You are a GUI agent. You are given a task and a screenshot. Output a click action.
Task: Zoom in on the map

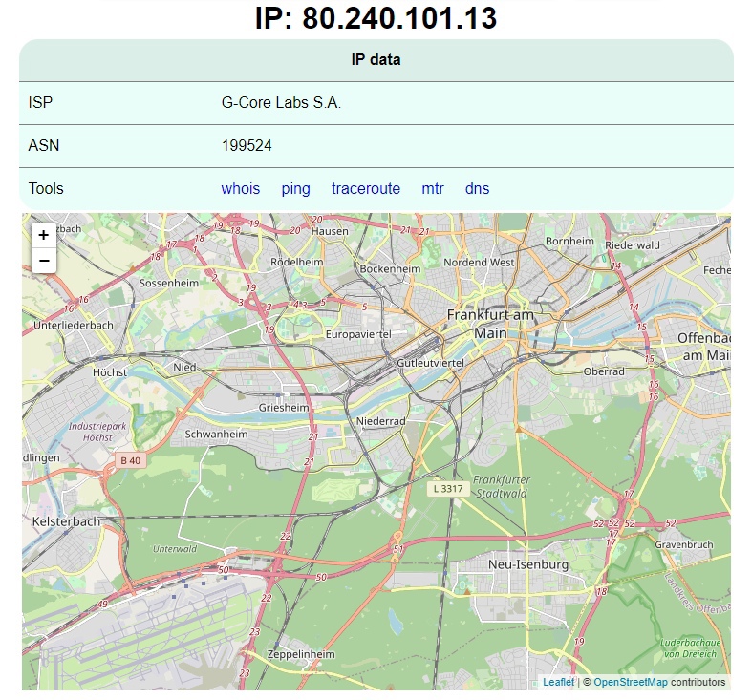[44, 235]
